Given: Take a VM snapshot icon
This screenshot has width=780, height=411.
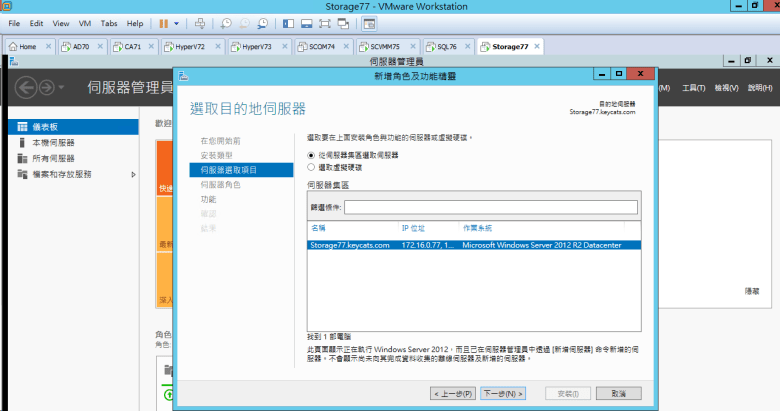Looking at the screenshot, I should pyautogui.click(x=227, y=22).
